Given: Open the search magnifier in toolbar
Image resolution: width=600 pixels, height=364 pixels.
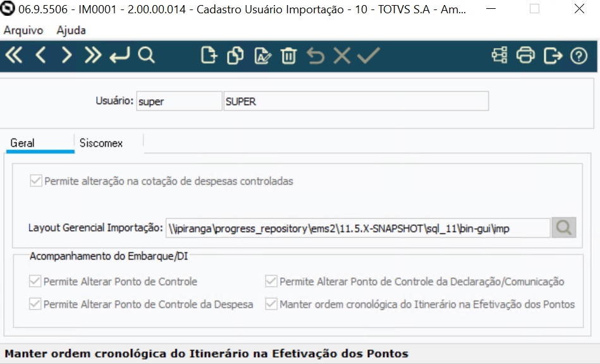Looking at the screenshot, I should tap(146, 56).
